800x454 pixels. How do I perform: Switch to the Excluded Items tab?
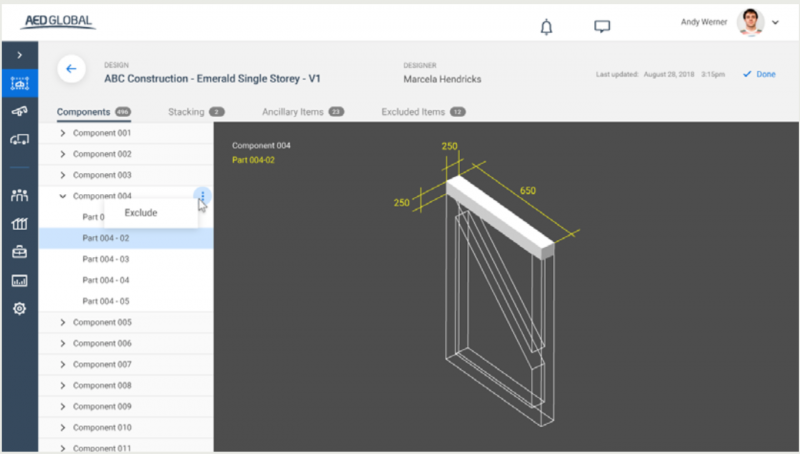[x=413, y=112]
